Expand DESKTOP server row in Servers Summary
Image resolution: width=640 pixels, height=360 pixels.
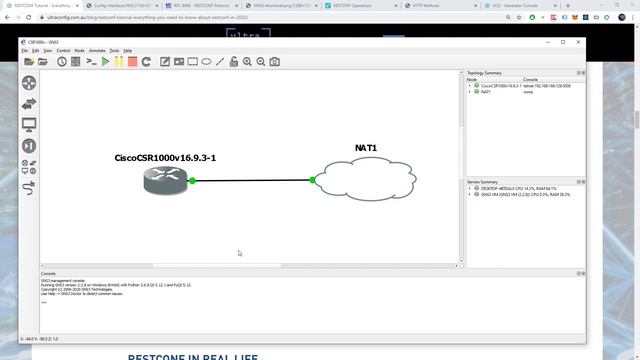click(x=469, y=189)
